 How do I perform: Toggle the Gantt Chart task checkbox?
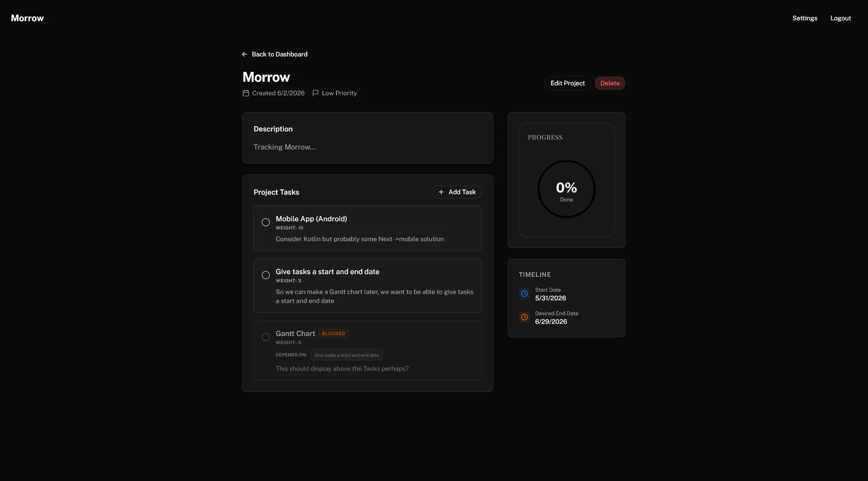click(x=266, y=337)
